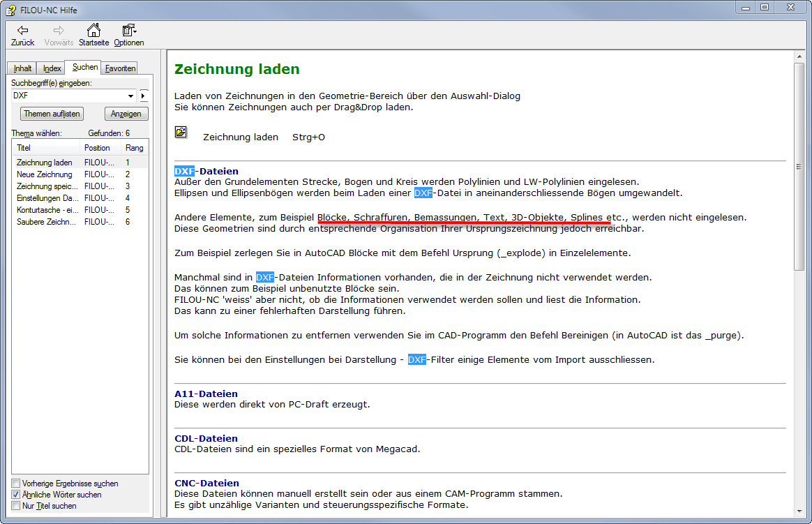Click the rank value 4 in results
The width and height of the screenshot is (812, 524).
point(128,198)
